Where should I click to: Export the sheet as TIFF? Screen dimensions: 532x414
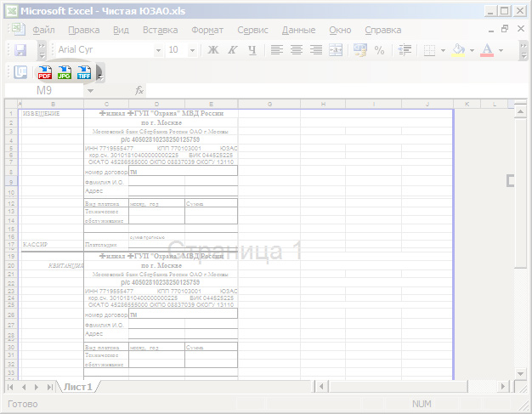click(x=84, y=72)
